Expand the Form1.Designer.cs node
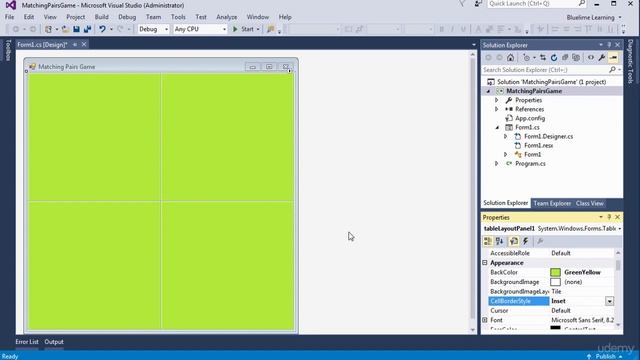The width and height of the screenshot is (640, 360). (506, 136)
